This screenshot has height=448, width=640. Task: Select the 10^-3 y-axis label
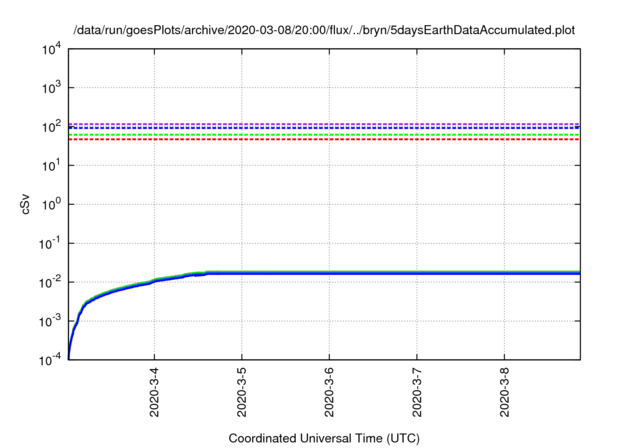[x=51, y=321]
